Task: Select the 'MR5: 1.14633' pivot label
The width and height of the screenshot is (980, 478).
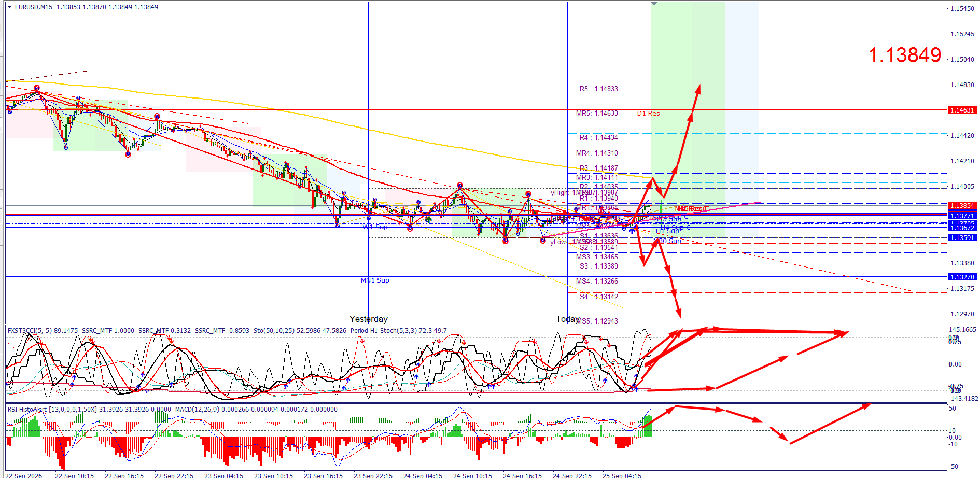Action: coord(597,114)
